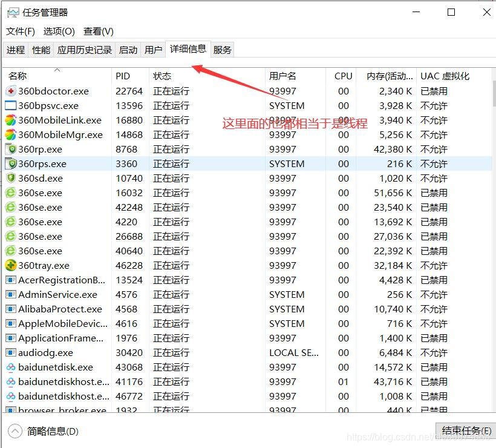Click the ApplicationFrame... process icon
This screenshot has height=448, width=496.
[11, 338]
